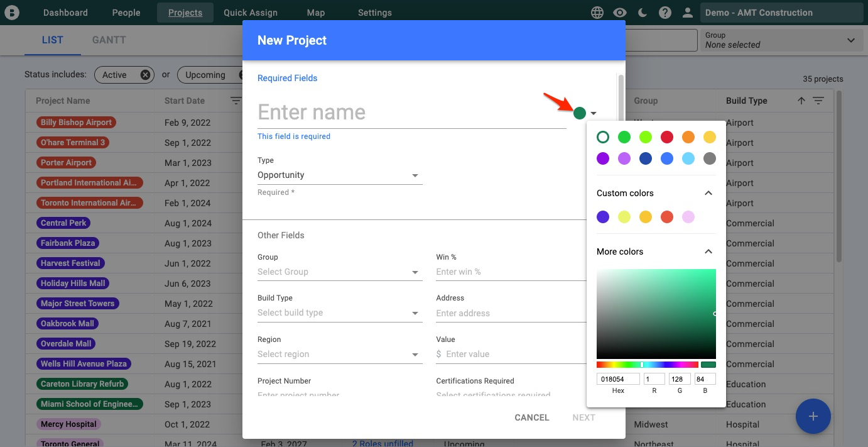Screen dimensions: 868x447
Task: Click the Build Type column filter icon
Action: coord(818,101)
